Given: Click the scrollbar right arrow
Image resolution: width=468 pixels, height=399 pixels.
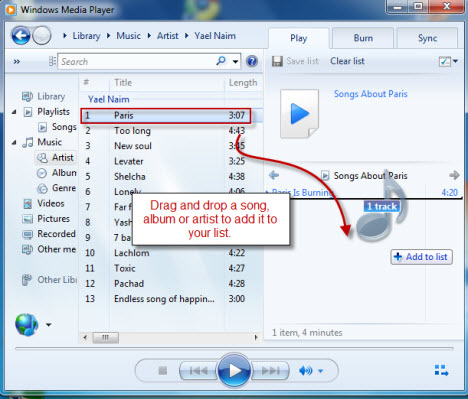Looking at the screenshot, I should 256,337.
